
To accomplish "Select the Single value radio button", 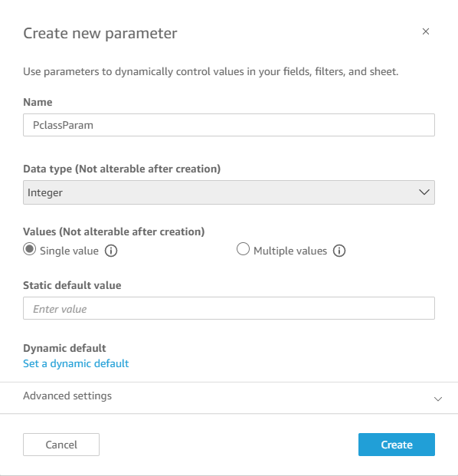I will coord(29,249).
